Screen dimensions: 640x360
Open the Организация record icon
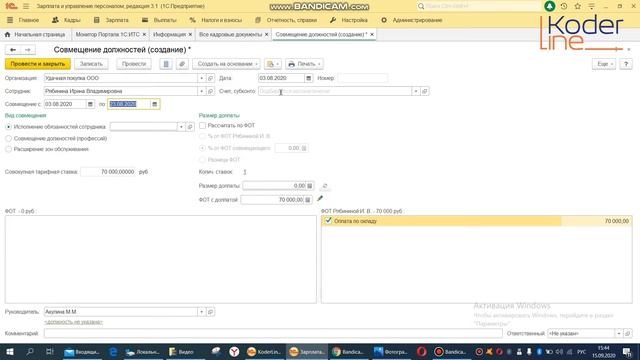(211, 78)
